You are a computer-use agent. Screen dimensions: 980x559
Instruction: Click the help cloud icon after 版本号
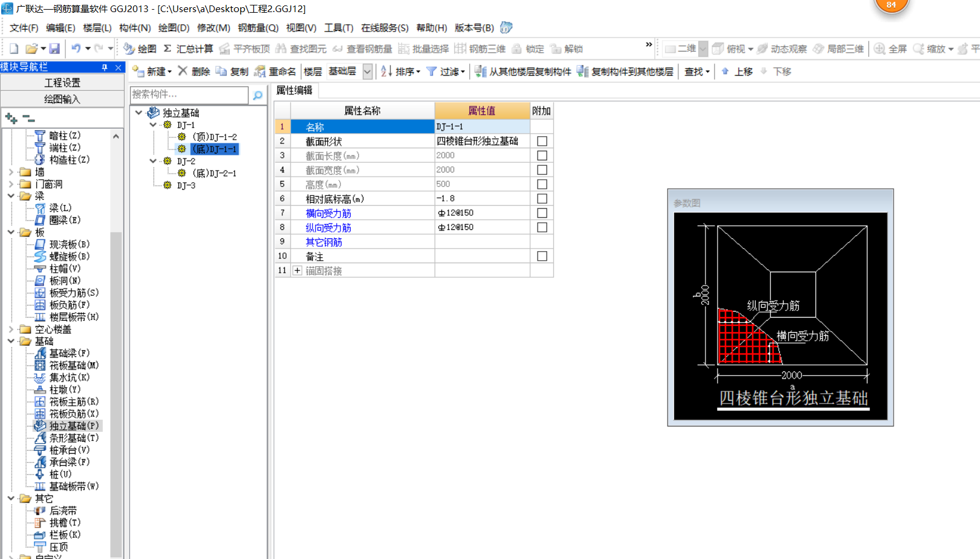(x=507, y=28)
